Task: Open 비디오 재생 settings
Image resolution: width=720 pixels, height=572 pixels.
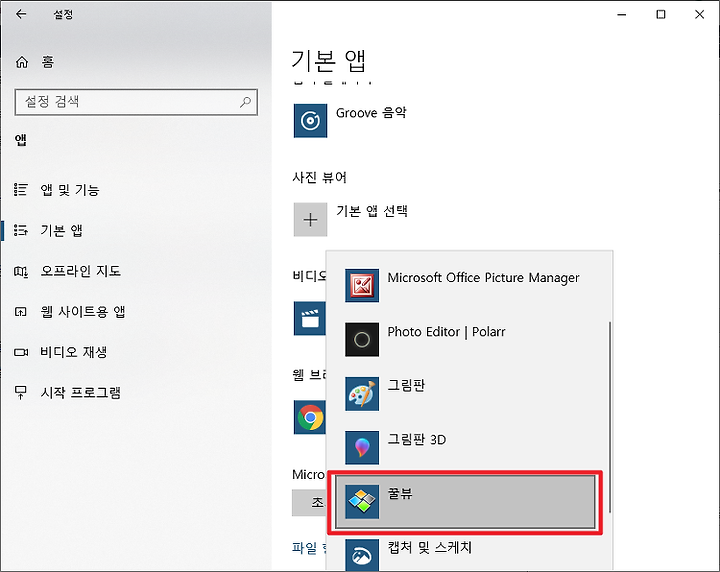Action: point(60,352)
